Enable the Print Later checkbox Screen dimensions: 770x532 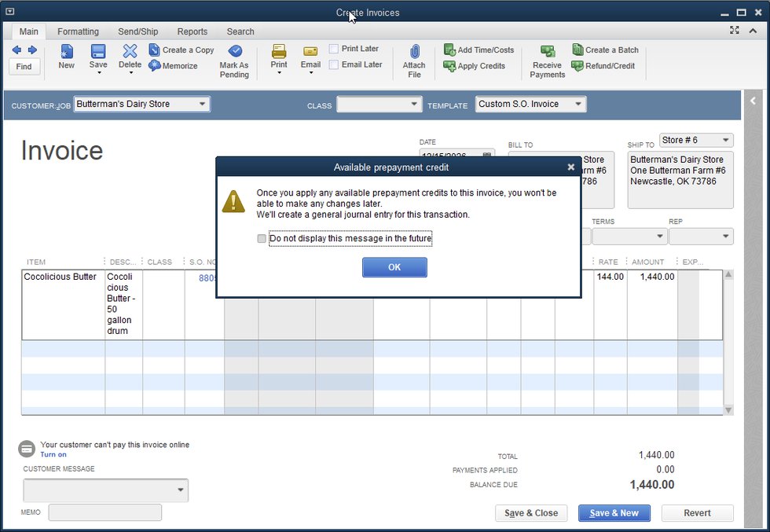(334, 49)
